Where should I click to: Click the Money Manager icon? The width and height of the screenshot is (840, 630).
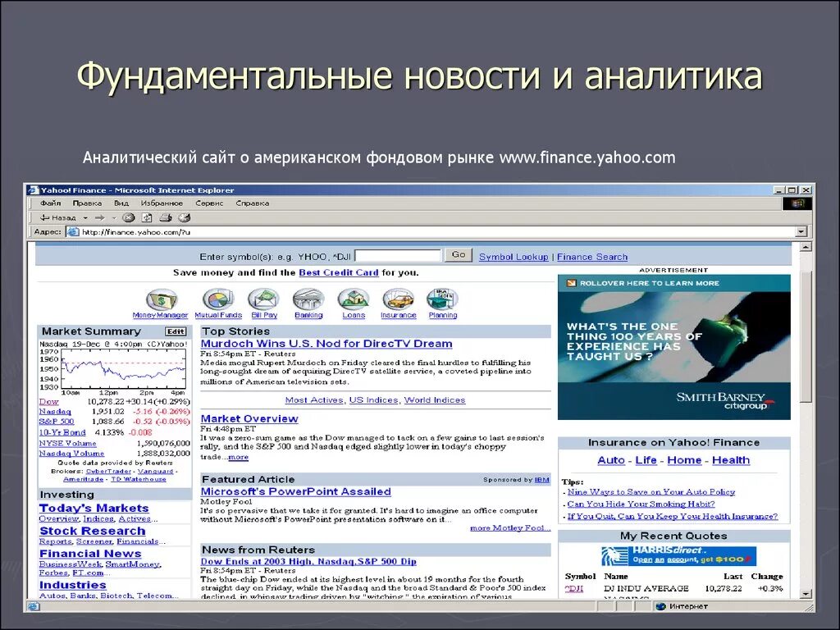[x=162, y=299]
